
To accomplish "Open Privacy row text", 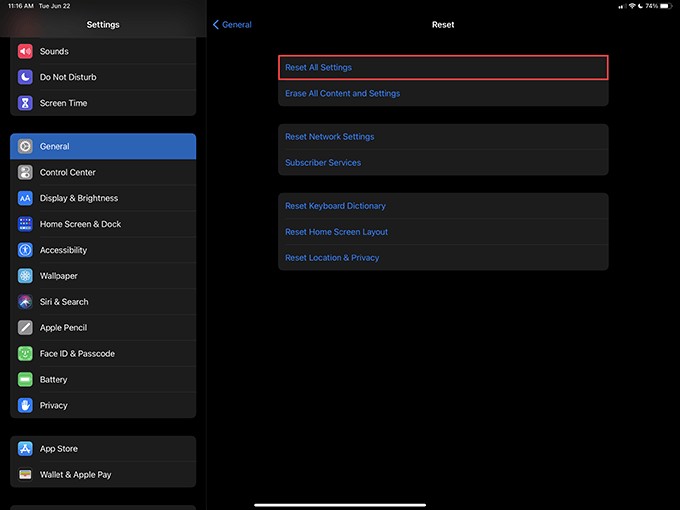I will click(53, 406).
